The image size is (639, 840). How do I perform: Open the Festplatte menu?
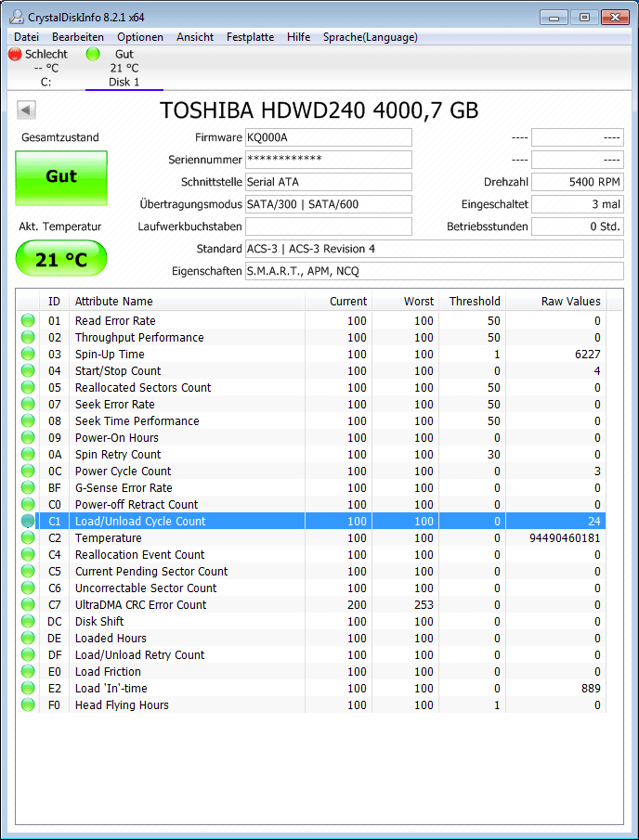tap(251, 37)
